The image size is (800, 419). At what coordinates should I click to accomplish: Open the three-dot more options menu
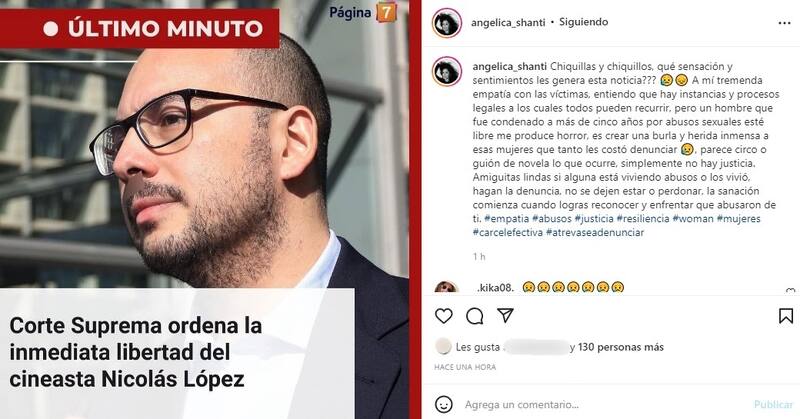(784, 23)
